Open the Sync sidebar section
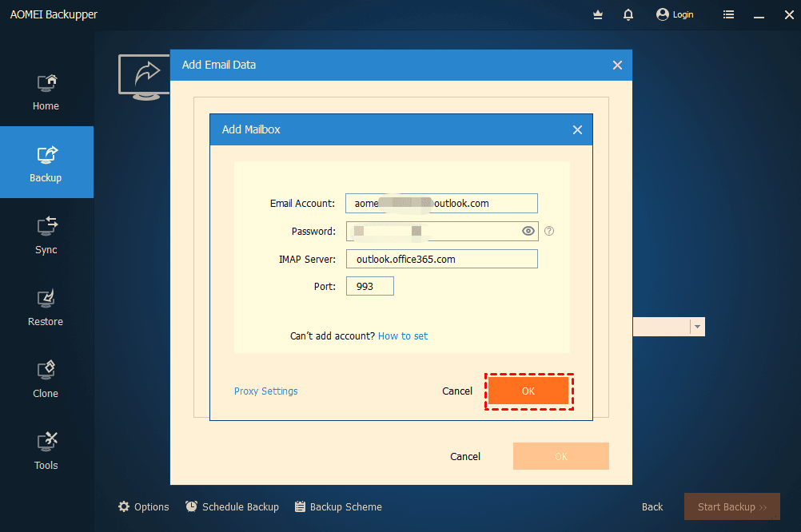The height and width of the screenshot is (532, 801). (x=46, y=236)
